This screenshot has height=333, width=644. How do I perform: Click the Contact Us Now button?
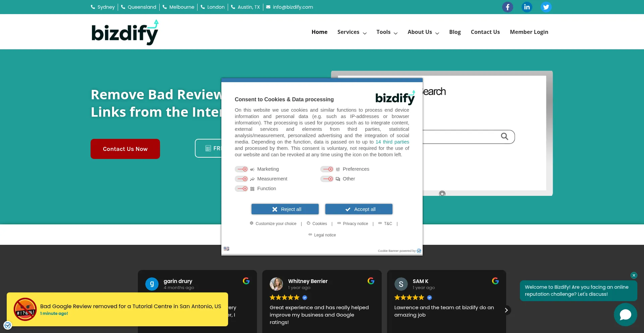pyautogui.click(x=125, y=149)
